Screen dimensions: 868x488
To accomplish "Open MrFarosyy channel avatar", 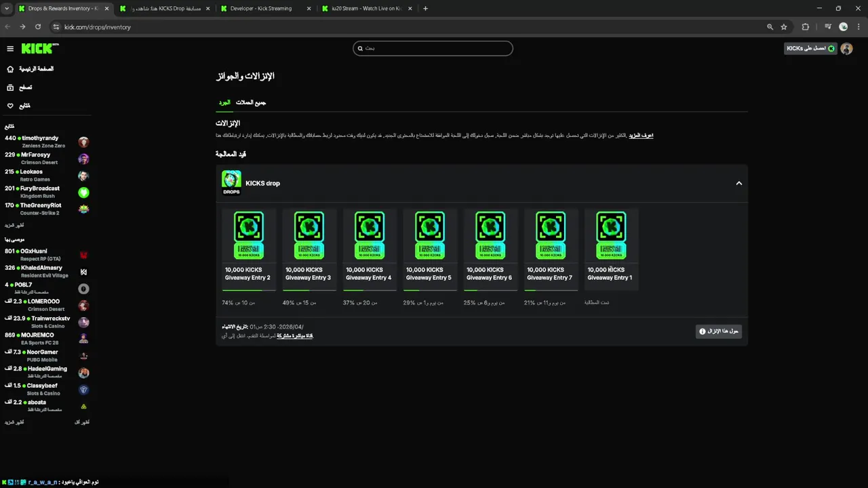I will [83, 159].
